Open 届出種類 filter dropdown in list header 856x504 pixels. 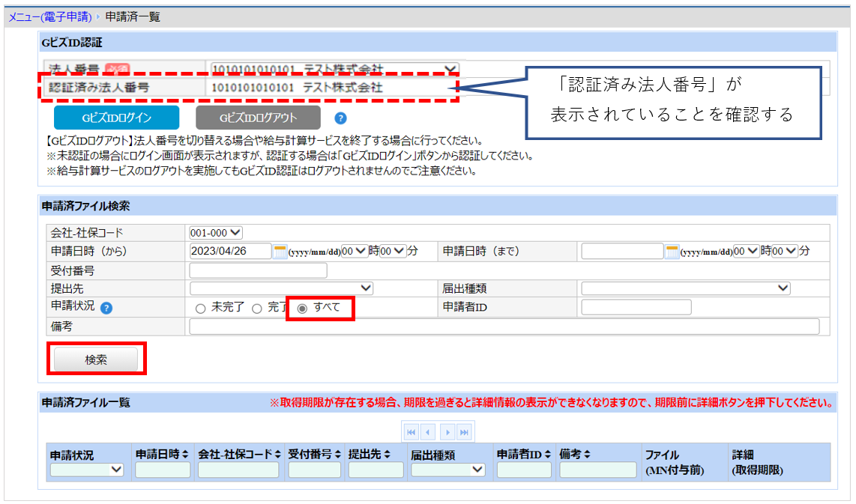[448, 470]
